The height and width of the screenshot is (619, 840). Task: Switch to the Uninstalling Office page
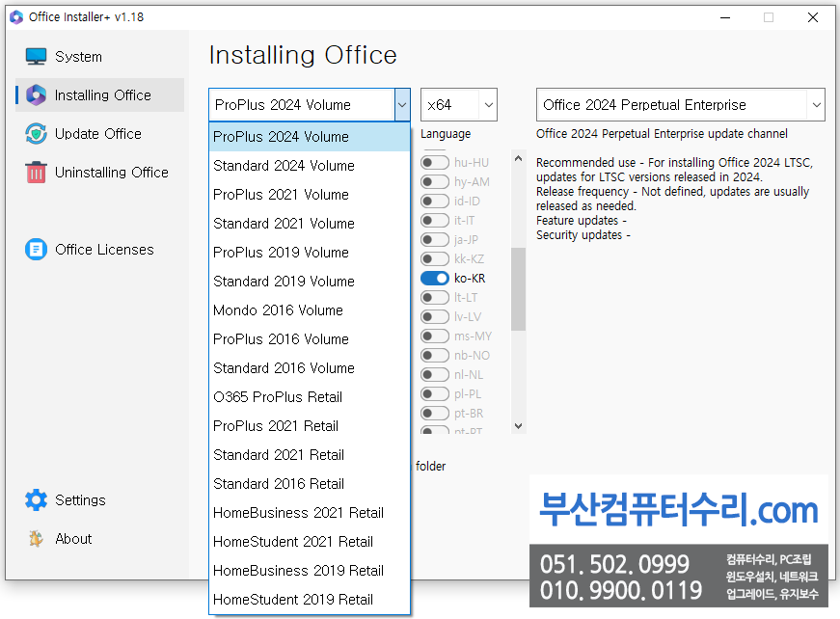99,173
